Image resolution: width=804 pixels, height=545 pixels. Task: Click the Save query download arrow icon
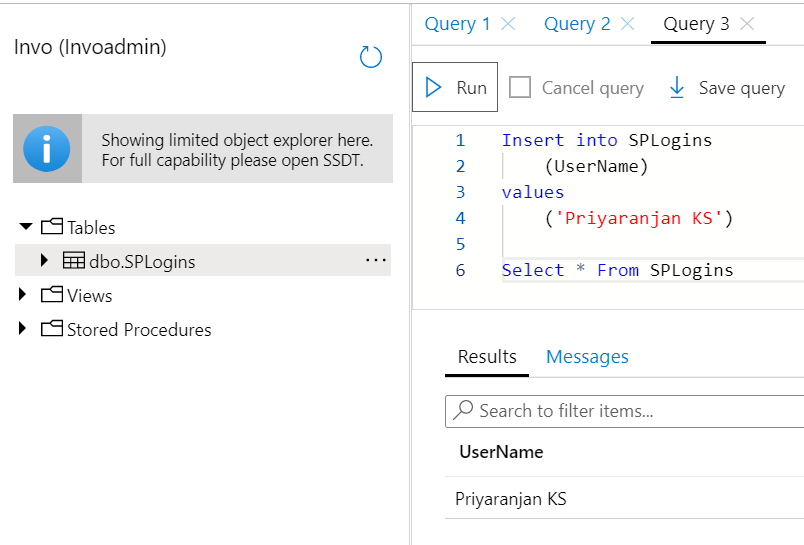[x=677, y=88]
